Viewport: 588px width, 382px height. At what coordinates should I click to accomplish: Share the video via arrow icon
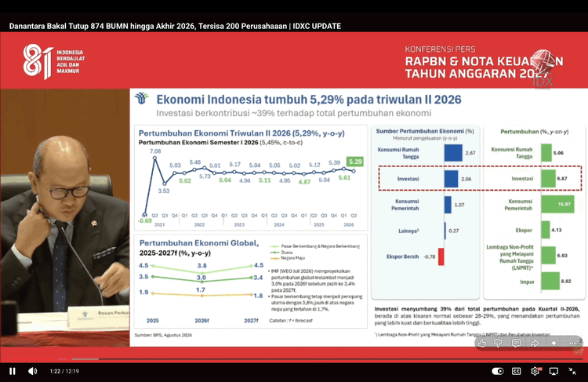[x=535, y=343]
